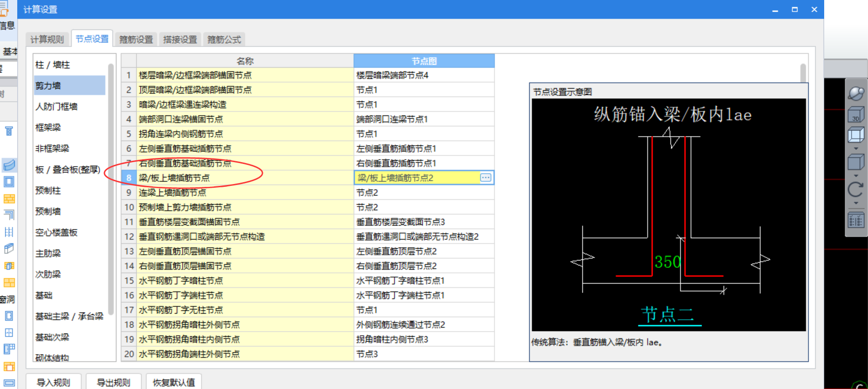Open the 箍筋公式 tab
The height and width of the screenshot is (389, 868).
tap(224, 40)
